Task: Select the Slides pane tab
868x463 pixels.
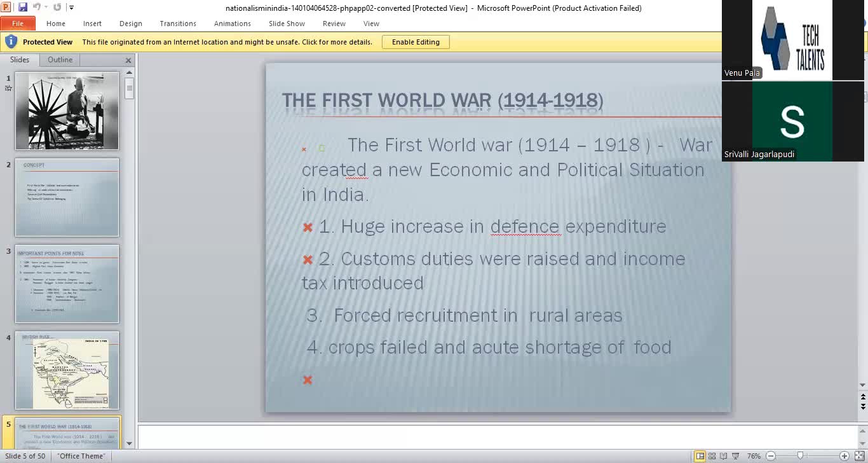Action: 20,60
